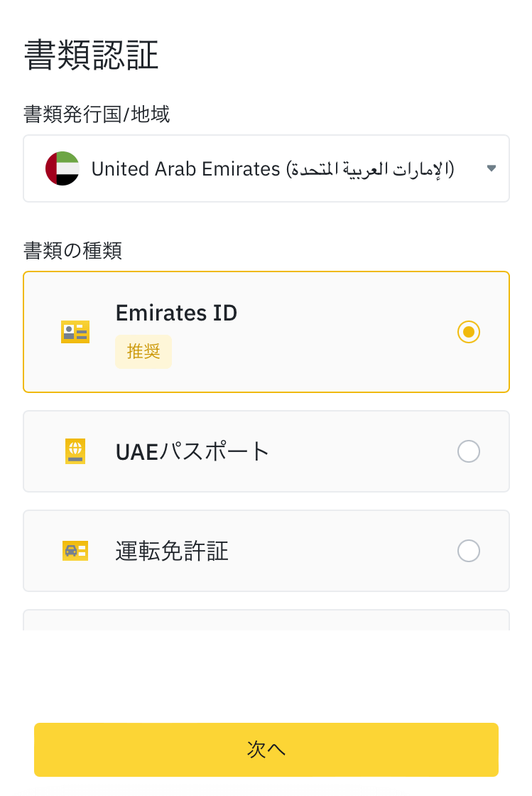The width and height of the screenshot is (532, 796).
Task: Pick the UAEパスポート option label
Action: pyautogui.click(x=192, y=451)
